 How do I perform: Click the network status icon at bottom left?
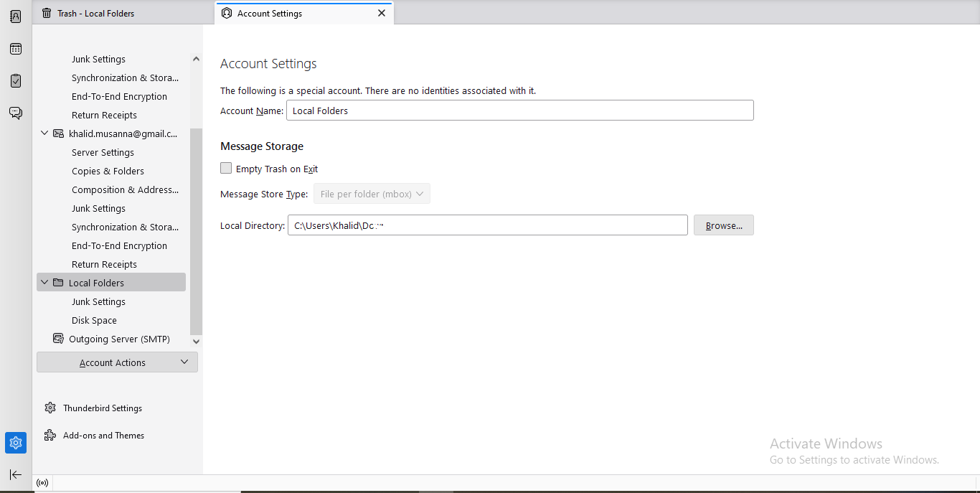[x=42, y=483]
